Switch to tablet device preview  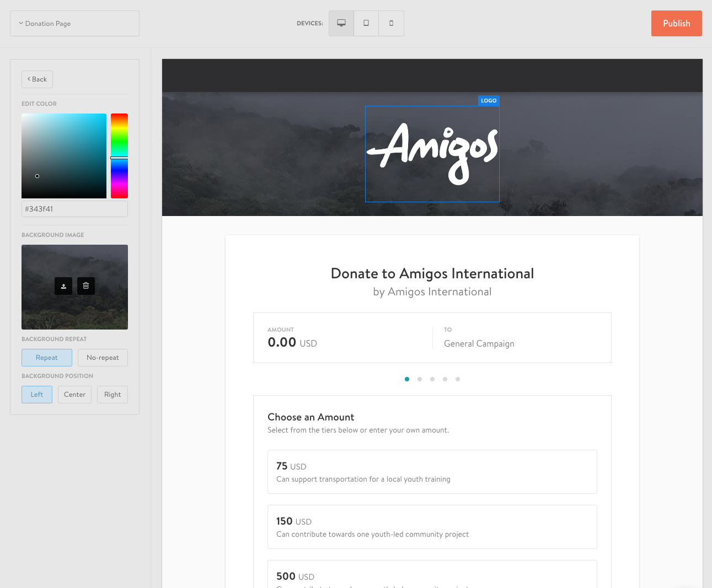pos(366,23)
